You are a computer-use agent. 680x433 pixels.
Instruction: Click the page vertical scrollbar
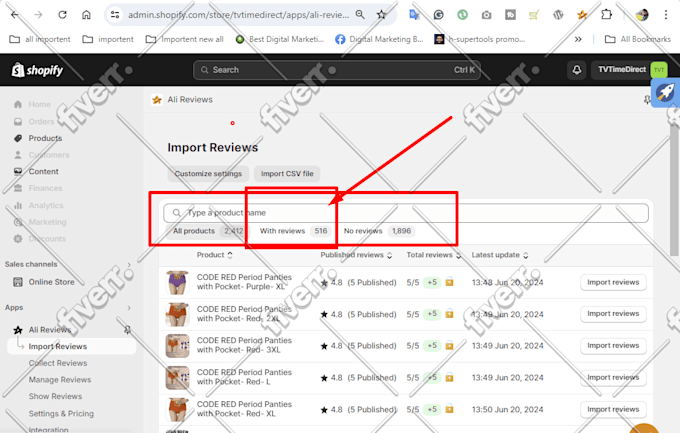click(674, 191)
